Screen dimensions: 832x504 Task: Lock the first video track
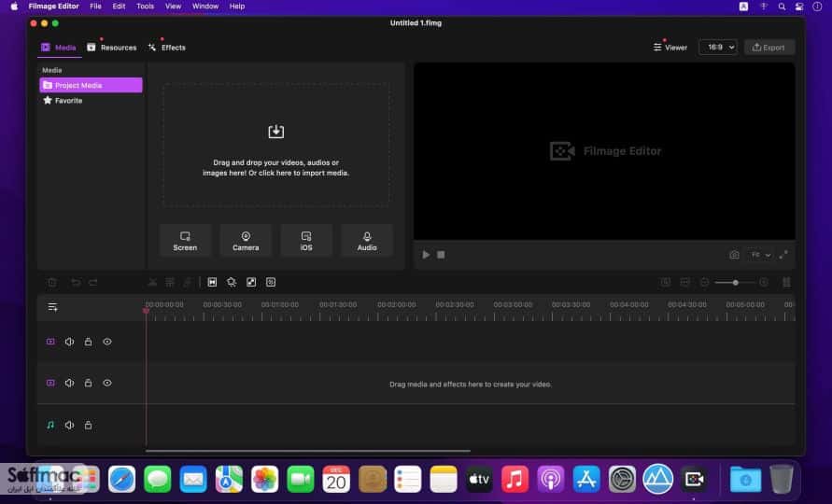[88, 342]
